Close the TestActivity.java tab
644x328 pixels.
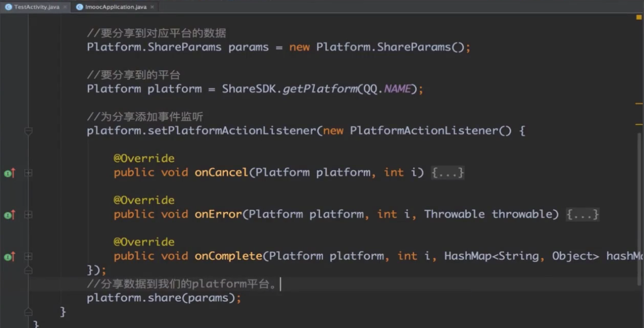point(65,7)
